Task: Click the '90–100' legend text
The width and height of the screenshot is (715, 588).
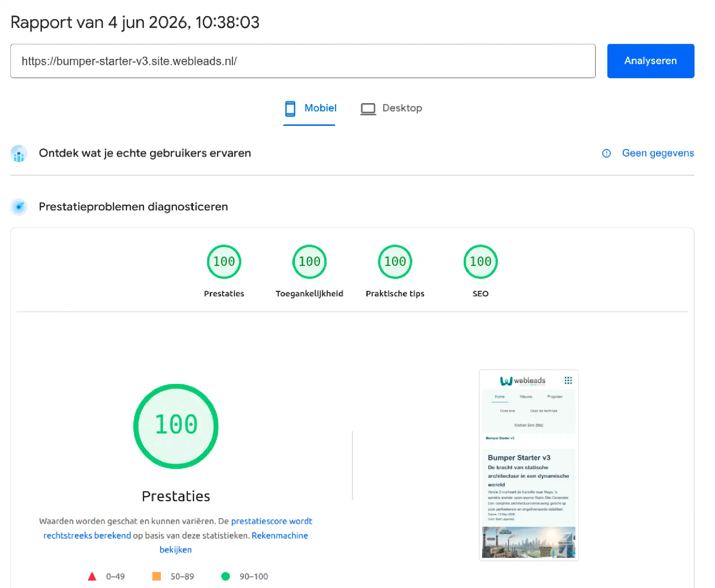Action: tap(254, 576)
